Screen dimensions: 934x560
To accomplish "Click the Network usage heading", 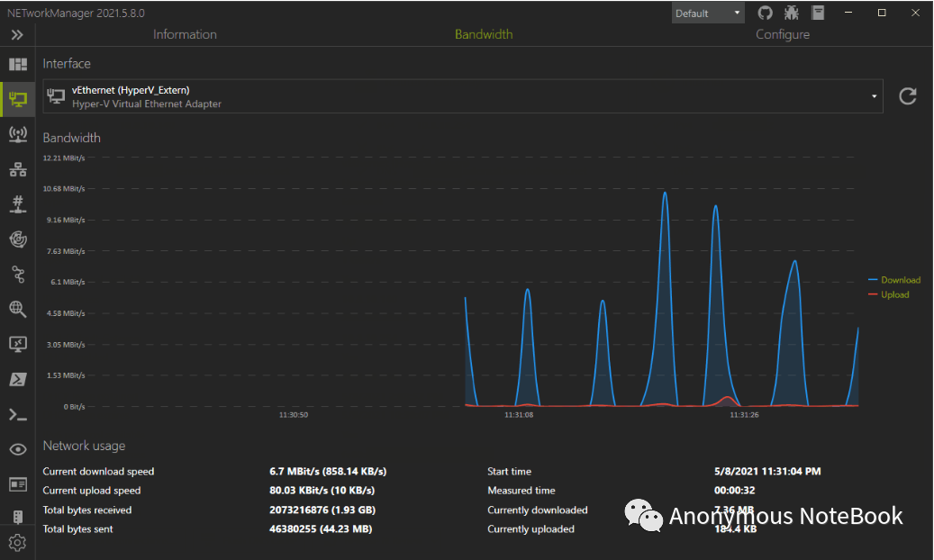I will [x=84, y=446].
